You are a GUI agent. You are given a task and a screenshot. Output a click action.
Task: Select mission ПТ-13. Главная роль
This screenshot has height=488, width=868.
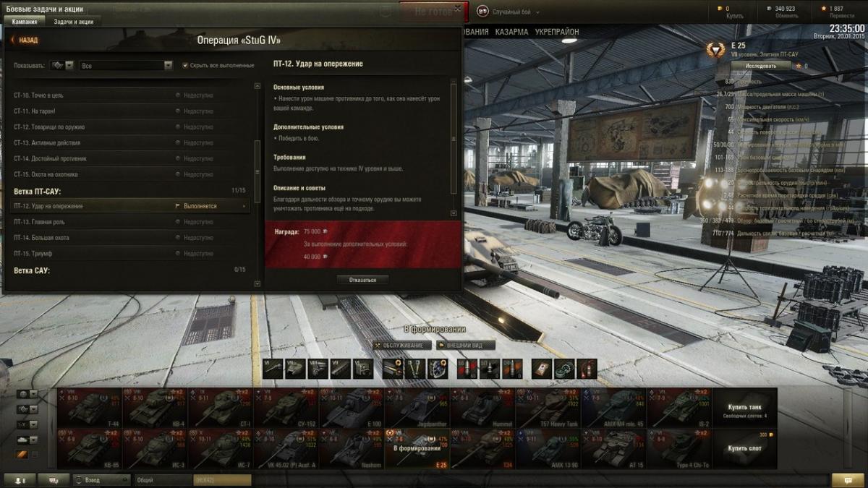click(x=131, y=222)
